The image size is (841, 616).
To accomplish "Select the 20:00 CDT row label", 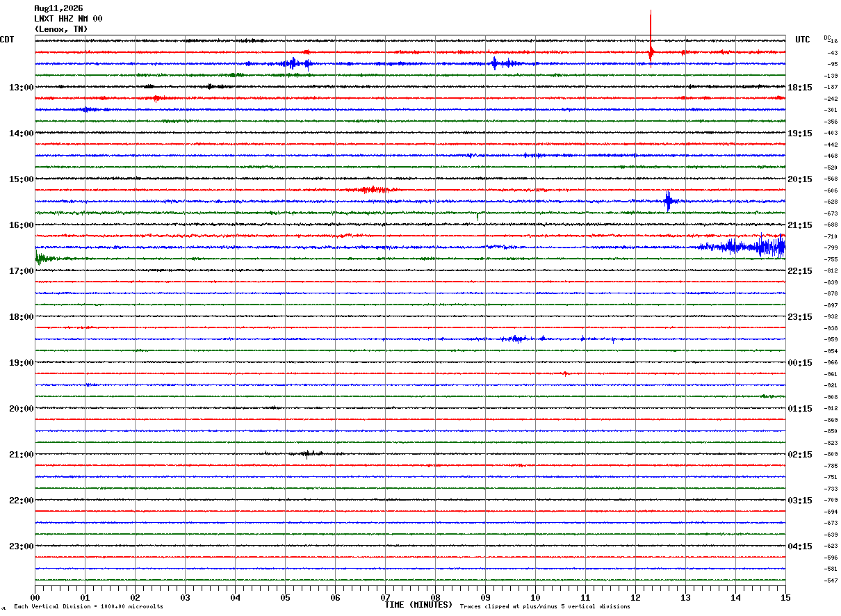I will coord(22,409).
